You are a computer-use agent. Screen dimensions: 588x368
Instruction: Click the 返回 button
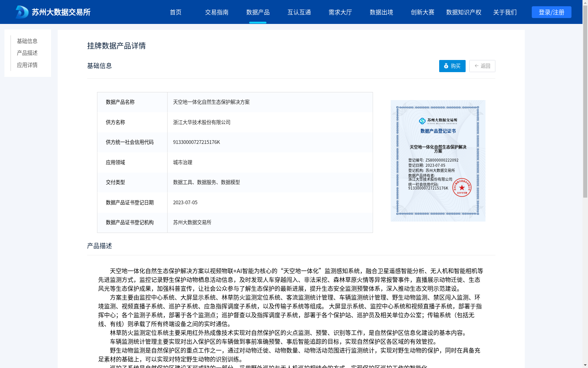(482, 66)
